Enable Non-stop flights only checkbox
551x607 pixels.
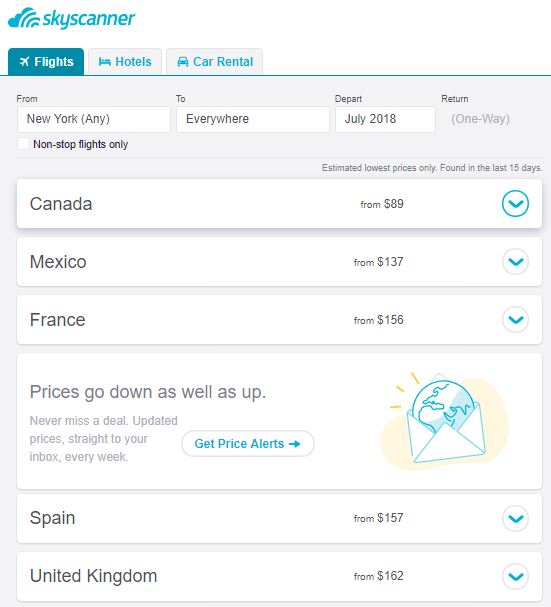[x=24, y=144]
